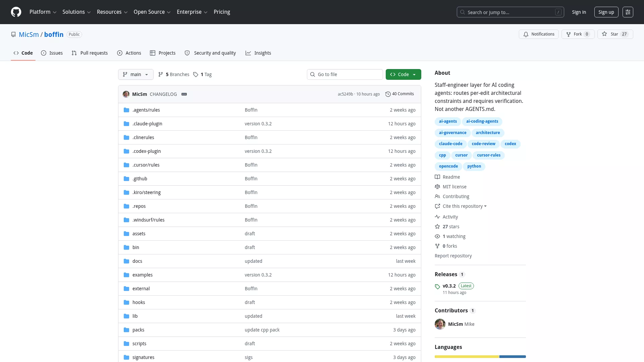
Task: Switch to the Issues tab
Action: point(52,53)
